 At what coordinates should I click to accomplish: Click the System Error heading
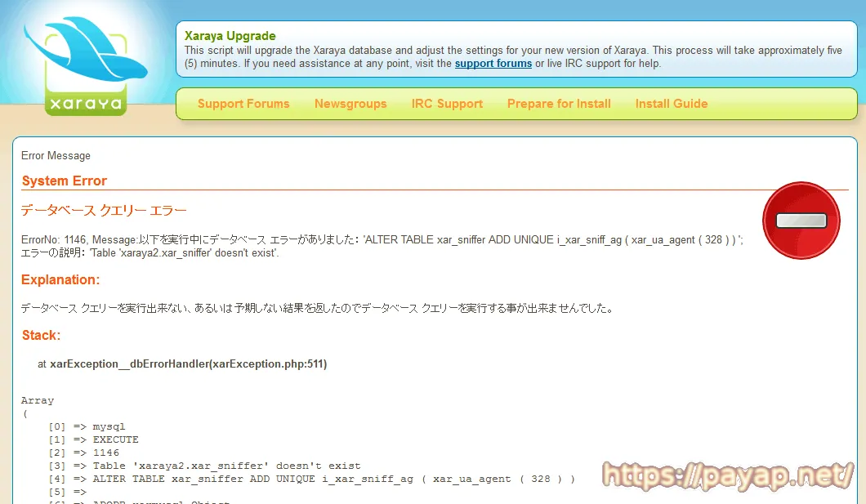65,181
